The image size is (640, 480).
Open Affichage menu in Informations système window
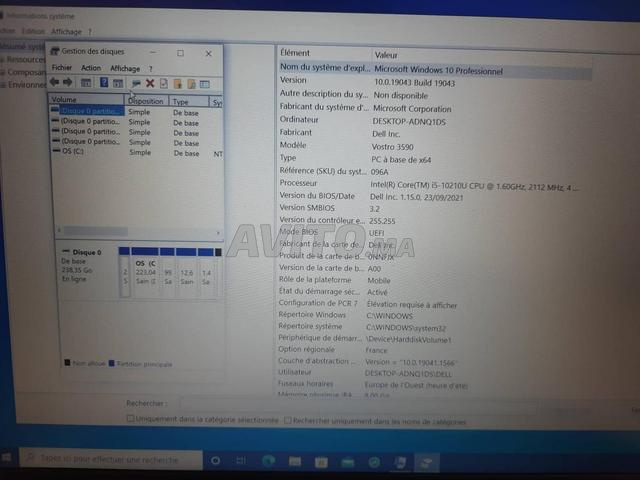pos(66,31)
